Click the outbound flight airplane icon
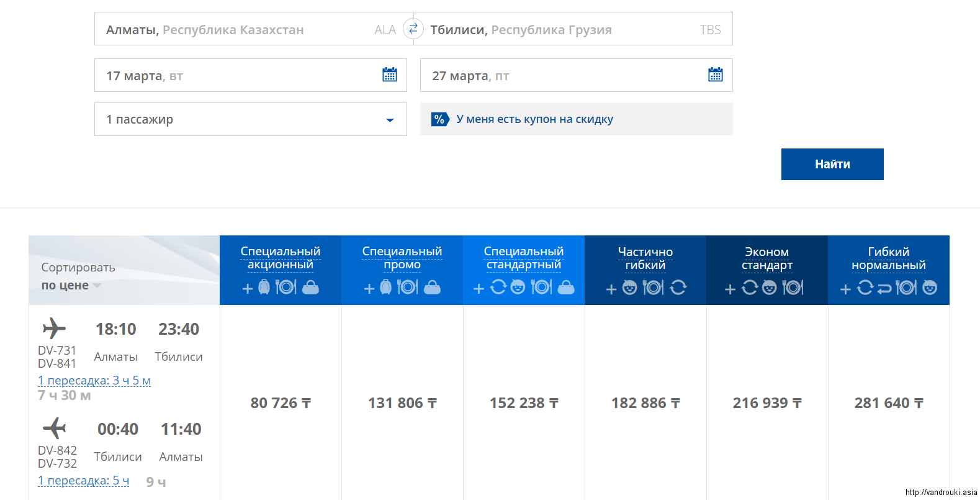 point(54,328)
